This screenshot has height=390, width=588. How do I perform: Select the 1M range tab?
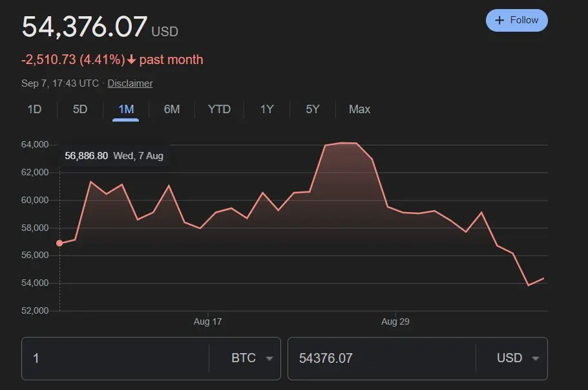(126, 109)
